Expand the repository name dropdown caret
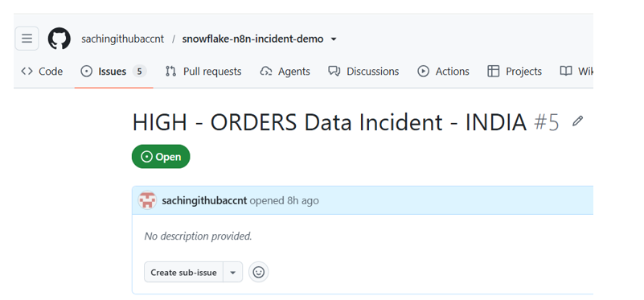Screen dimensions: 644x300 [334, 39]
